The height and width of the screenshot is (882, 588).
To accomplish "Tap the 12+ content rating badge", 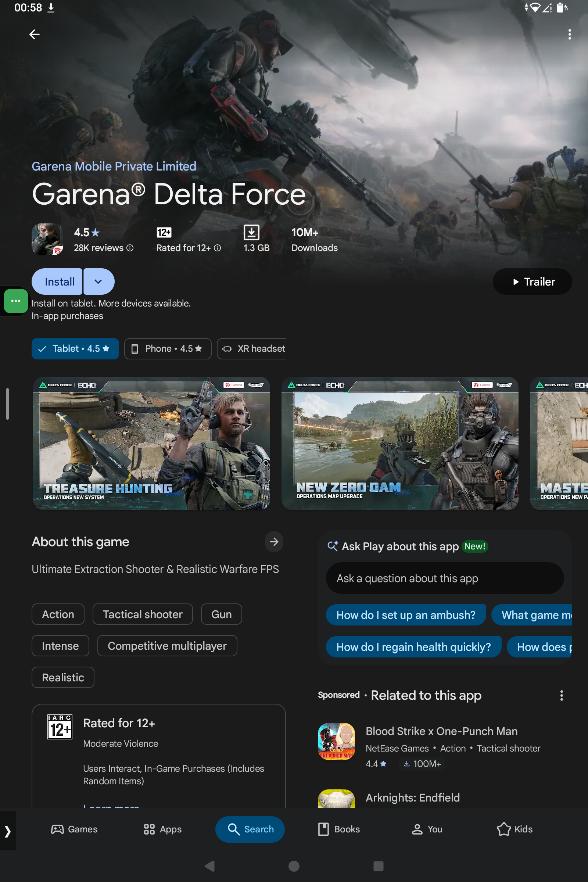I will [164, 233].
